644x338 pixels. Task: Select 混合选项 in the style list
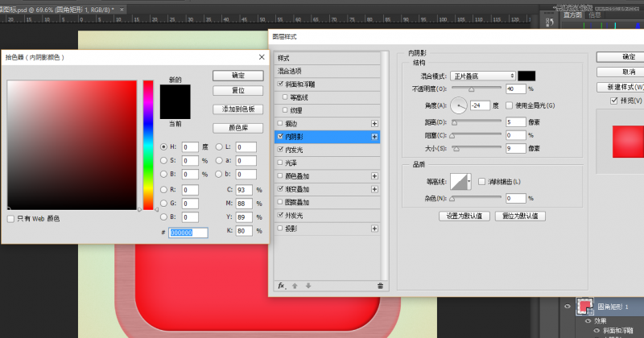327,71
